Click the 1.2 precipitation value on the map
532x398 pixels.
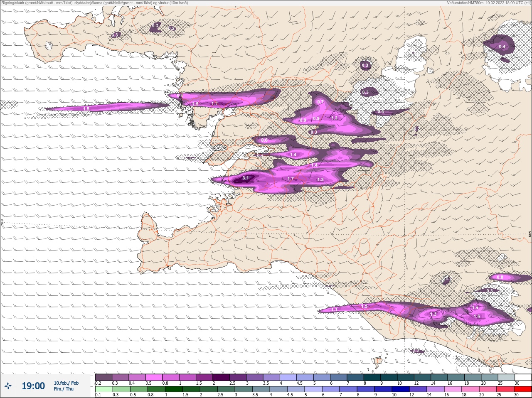click(x=334, y=118)
